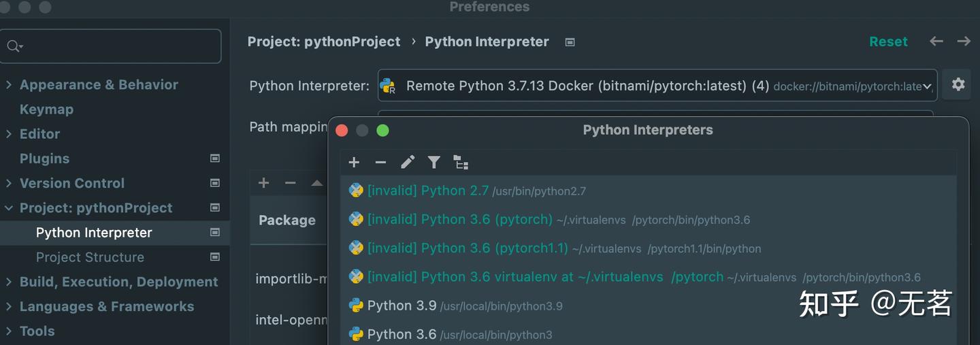This screenshot has height=345, width=980.
Task: Click the Project: pythonProject breadcrumb
Action: pyautogui.click(x=324, y=42)
